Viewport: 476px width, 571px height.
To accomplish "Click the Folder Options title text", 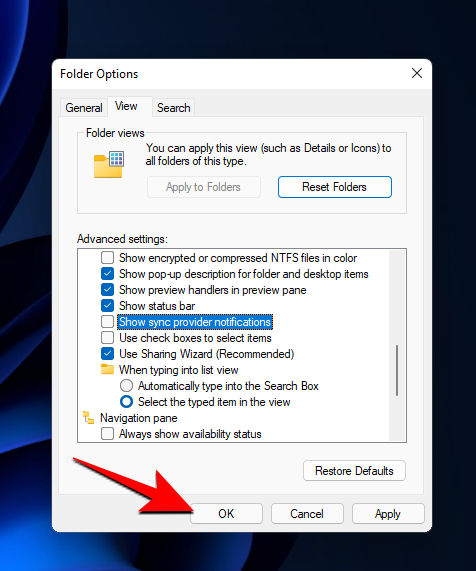I will [x=99, y=74].
